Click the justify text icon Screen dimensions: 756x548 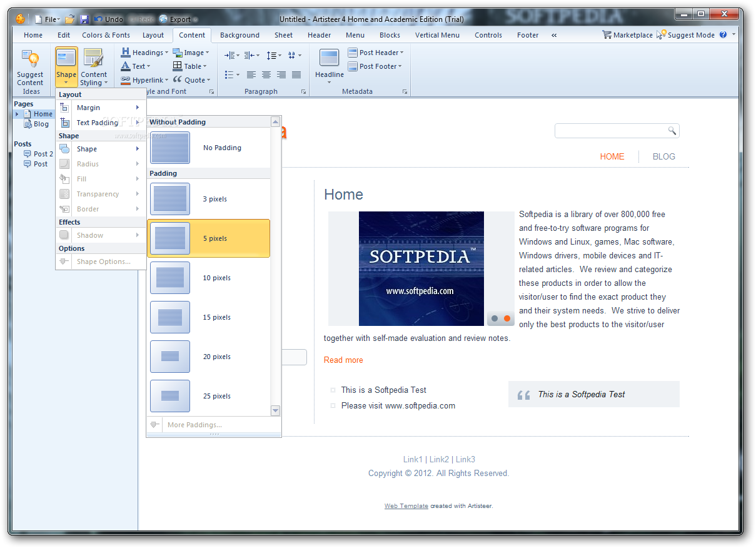(296, 74)
